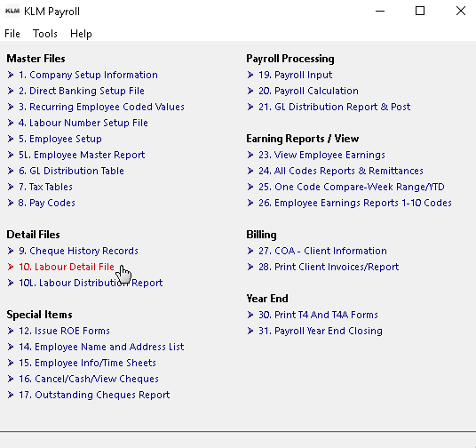
Task: Click arrow icon next to Issue ROE Forms
Action: click(11, 331)
